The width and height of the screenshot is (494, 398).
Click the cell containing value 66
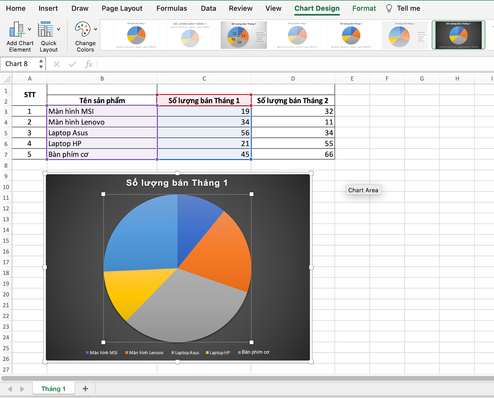pyautogui.click(x=293, y=154)
